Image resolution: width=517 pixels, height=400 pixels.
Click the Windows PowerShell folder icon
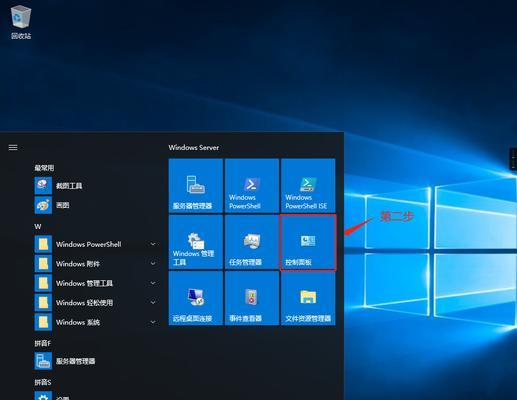pos(43,244)
